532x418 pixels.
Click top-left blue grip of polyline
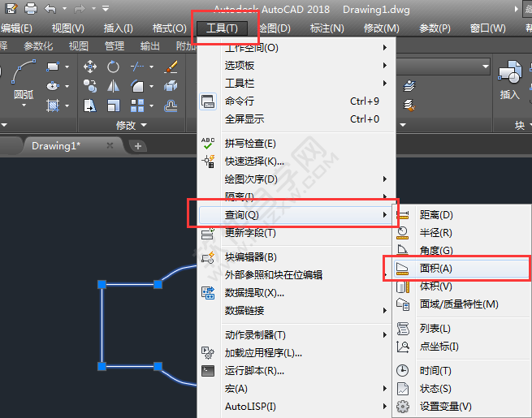pyautogui.click(x=102, y=284)
